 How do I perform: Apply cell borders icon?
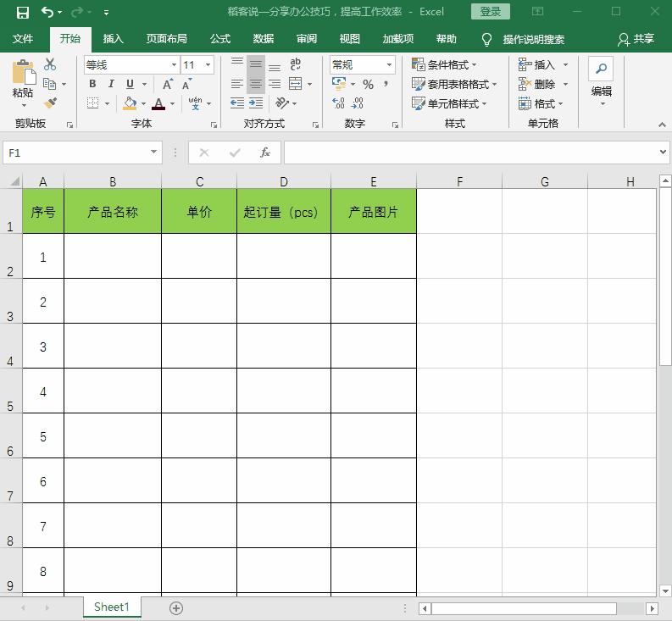coord(92,103)
